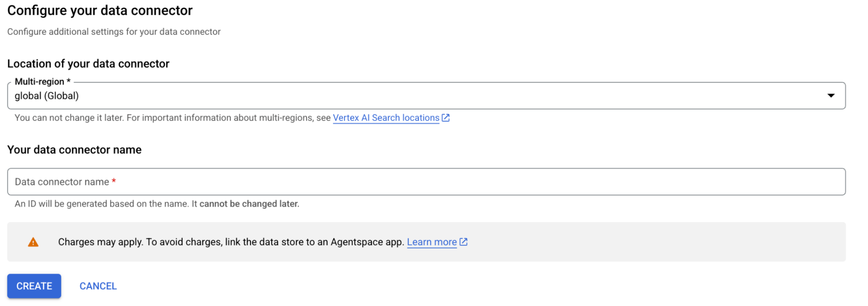Click 'Configure additional settings' subtitle text
Image resolution: width=868 pixels, height=306 pixels.
[114, 32]
